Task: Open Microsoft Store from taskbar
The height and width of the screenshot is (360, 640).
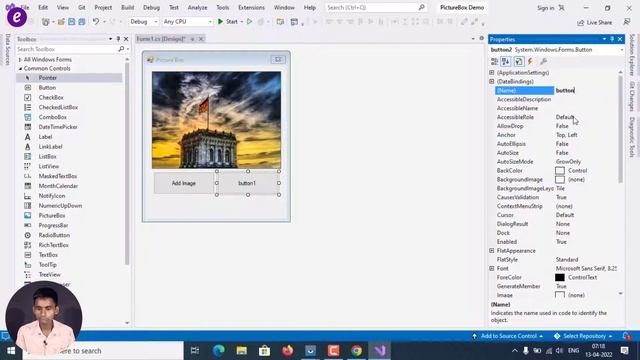Action: (264, 351)
